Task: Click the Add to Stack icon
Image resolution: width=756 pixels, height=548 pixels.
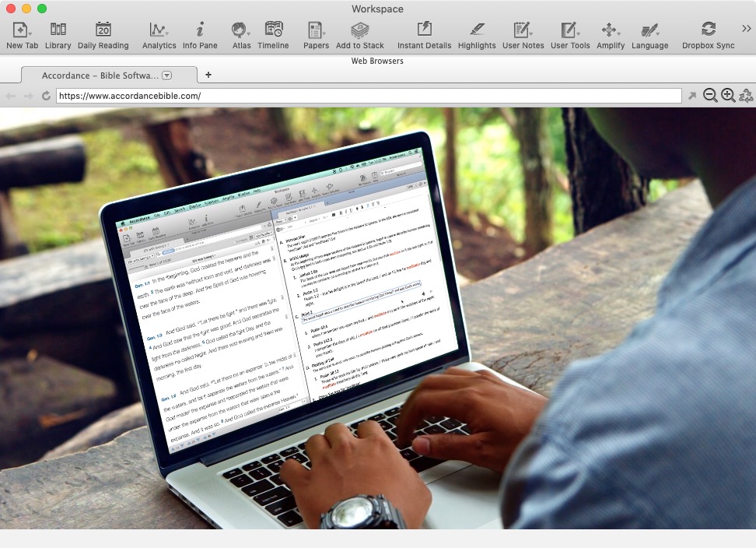Action: tap(359, 30)
